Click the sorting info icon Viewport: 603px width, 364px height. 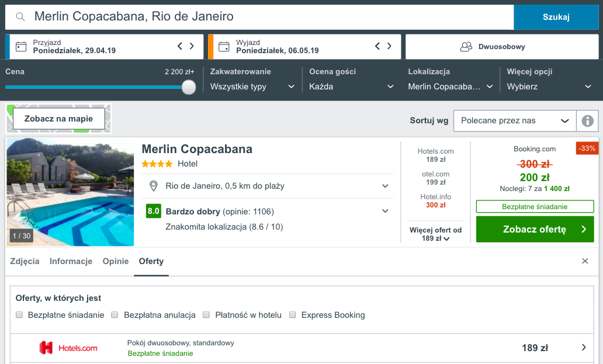[587, 121]
